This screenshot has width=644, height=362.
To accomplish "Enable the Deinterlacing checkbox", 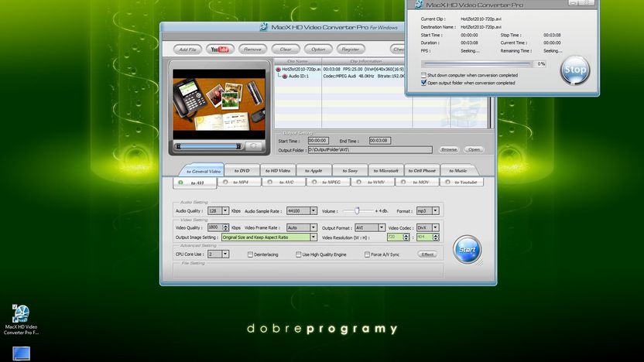I will coord(250,254).
